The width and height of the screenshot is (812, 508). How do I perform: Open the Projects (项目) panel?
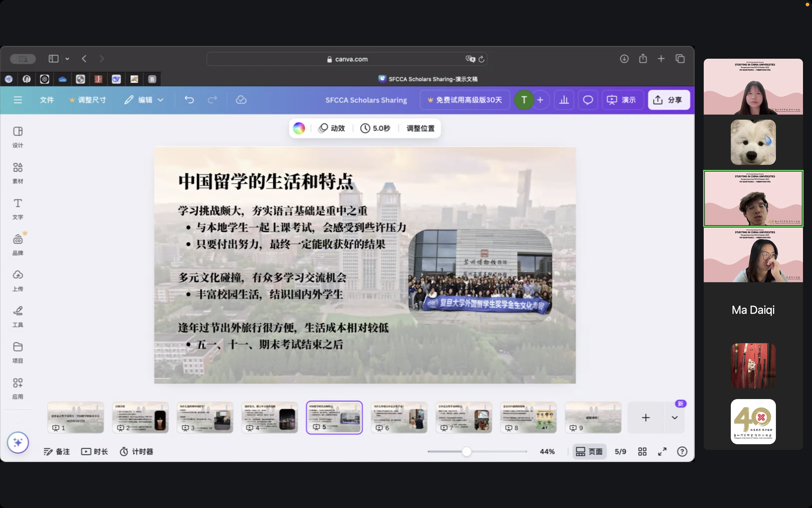pyautogui.click(x=18, y=353)
